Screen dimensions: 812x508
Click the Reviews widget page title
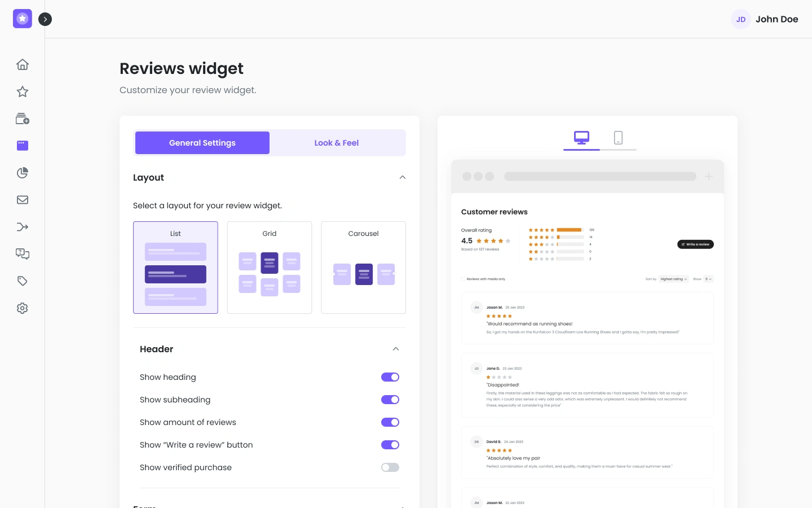click(182, 68)
